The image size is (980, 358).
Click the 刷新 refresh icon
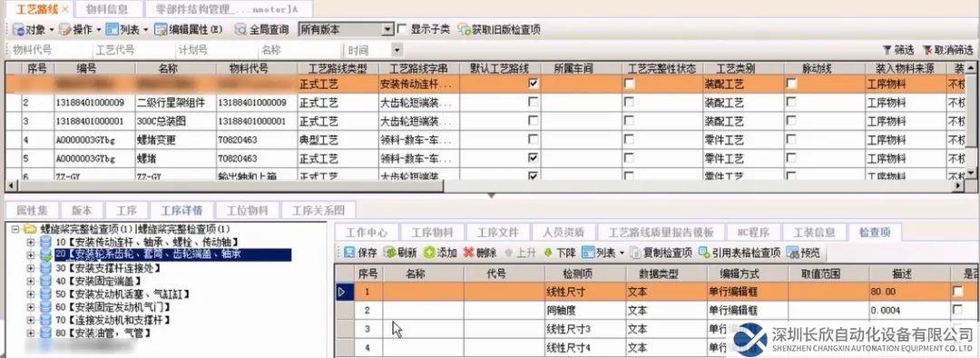(x=388, y=253)
